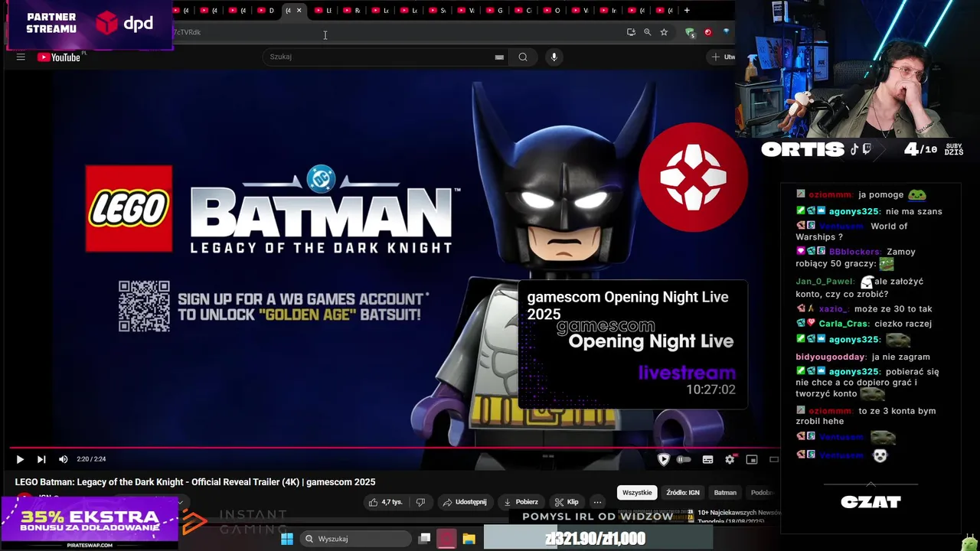The image size is (980, 551).
Task: Focus the Szukaj YouTube search field
Action: tap(379, 57)
